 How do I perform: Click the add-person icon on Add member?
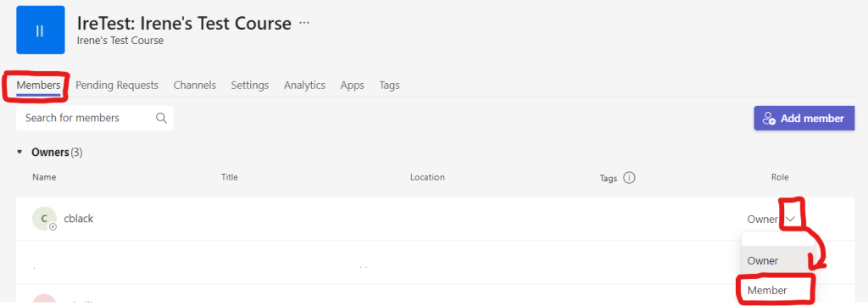(769, 119)
